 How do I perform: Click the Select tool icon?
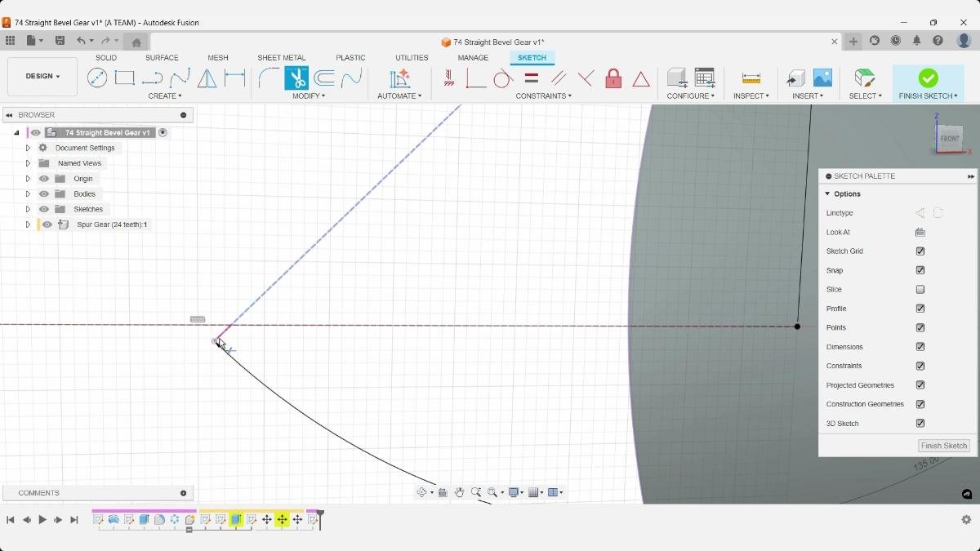coord(864,78)
